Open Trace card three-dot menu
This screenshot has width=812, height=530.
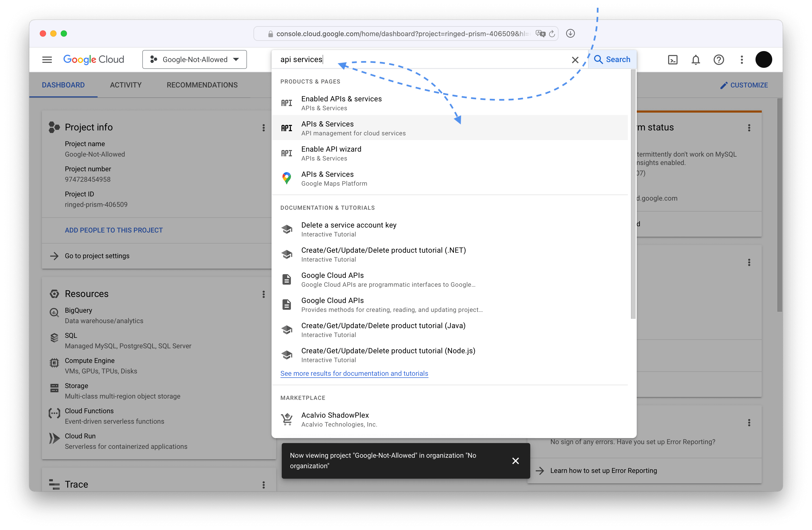[263, 485]
